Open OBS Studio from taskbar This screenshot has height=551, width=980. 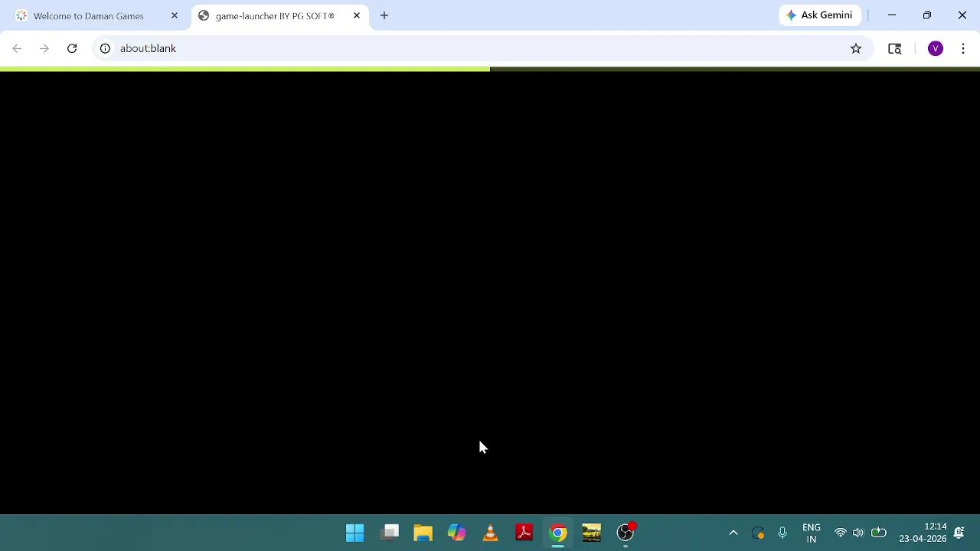(626, 533)
